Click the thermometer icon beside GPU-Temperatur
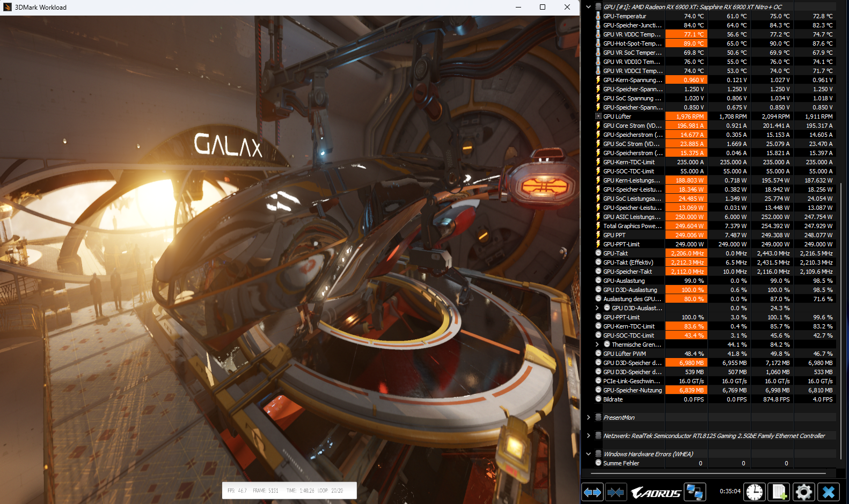This screenshot has width=849, height=504. [598, 16]
